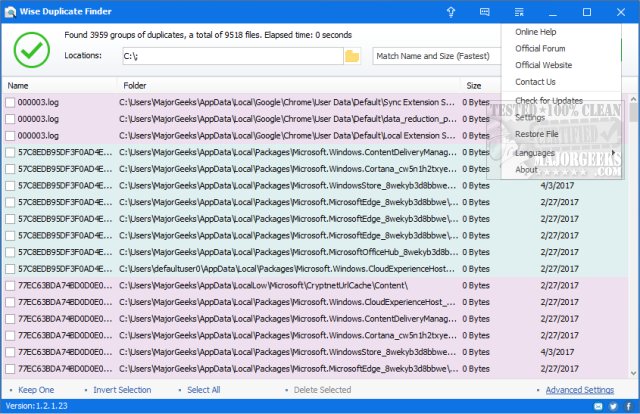Screen dimensions: 640x414
Task: Click the email icon in status bar
Action: click(x=598, y=406)
